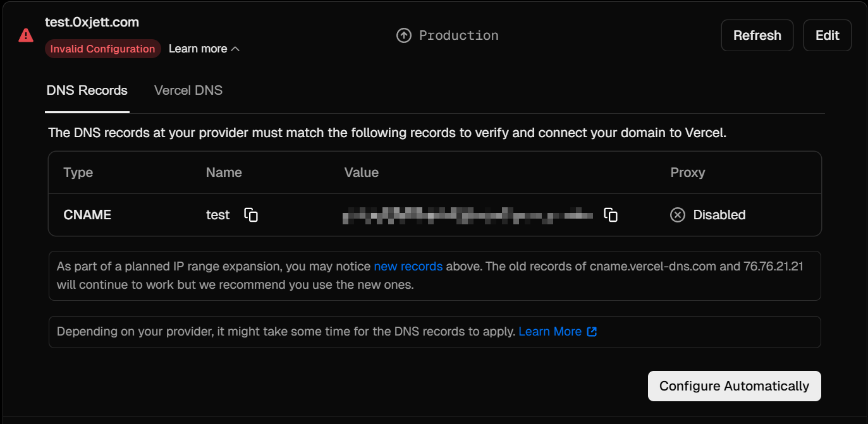
Task: Click the Production environment label
Action: (x=458, y=35)
